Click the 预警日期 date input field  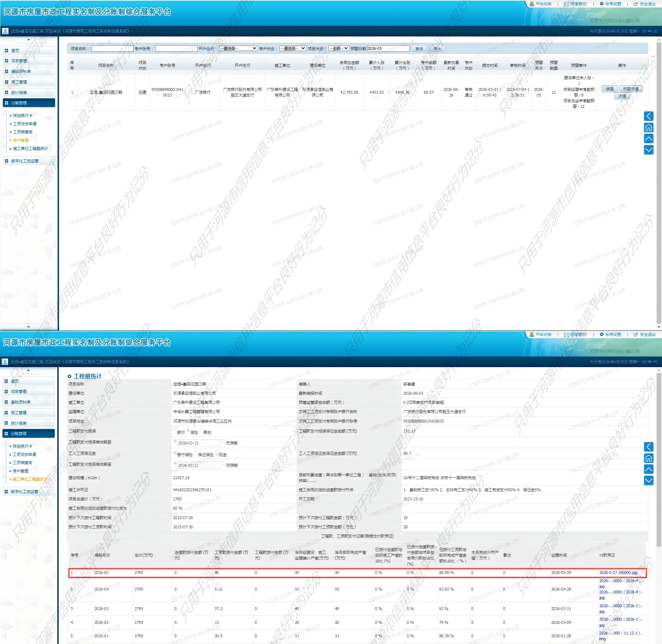click(x=388, y=48)
